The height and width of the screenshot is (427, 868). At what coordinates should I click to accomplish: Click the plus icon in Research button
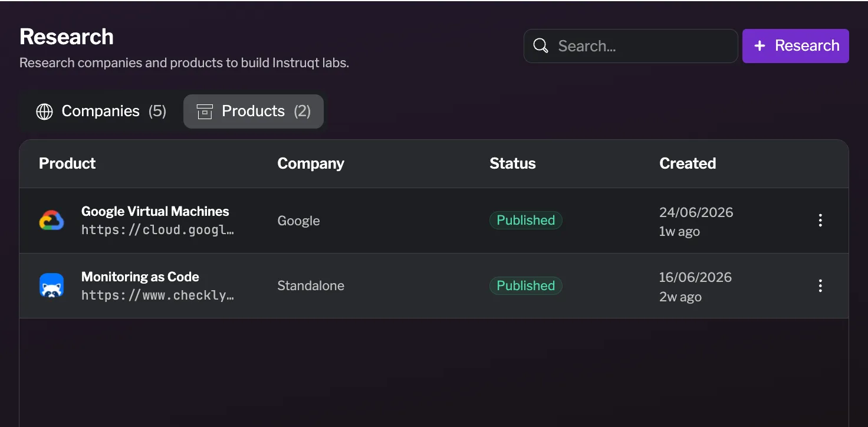click(x=760, y=46)
